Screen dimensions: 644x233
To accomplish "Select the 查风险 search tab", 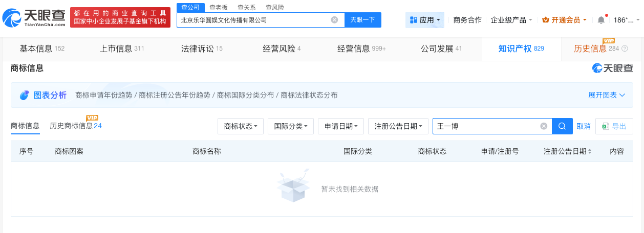I will [274, 7].
